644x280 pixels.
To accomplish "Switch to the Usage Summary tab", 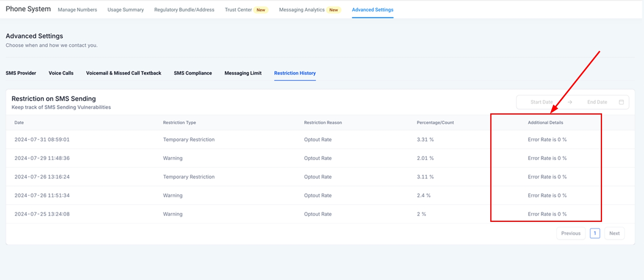I will [125, 10].
